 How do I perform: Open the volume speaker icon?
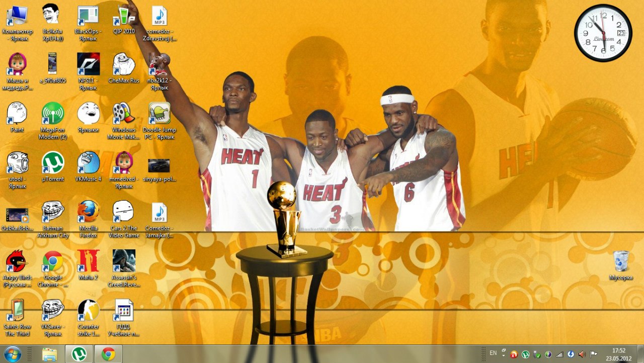582,354
